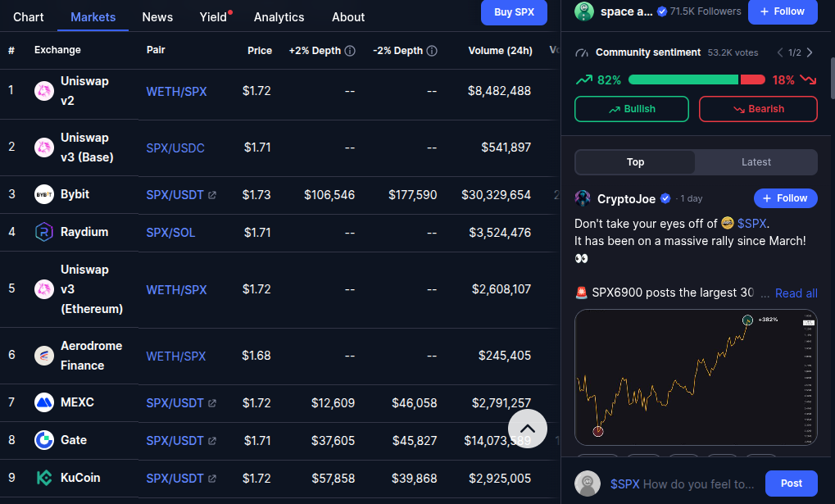This screenshot has height=504, width=835.
Task: Click the Bybit exchange logo icon
Action: [44, 195]
